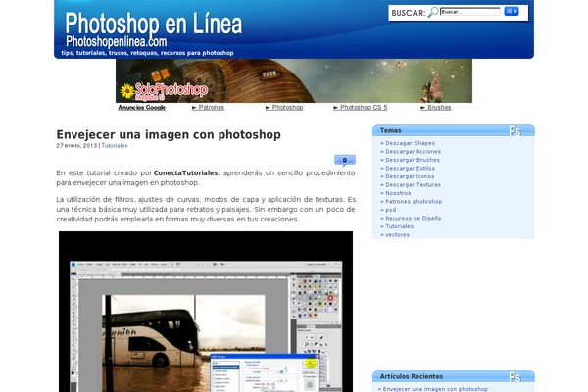Open Nosotros in Temas list
Image resolution: width=588 pixels, height=392 pixels.
[x=398, y=193]
